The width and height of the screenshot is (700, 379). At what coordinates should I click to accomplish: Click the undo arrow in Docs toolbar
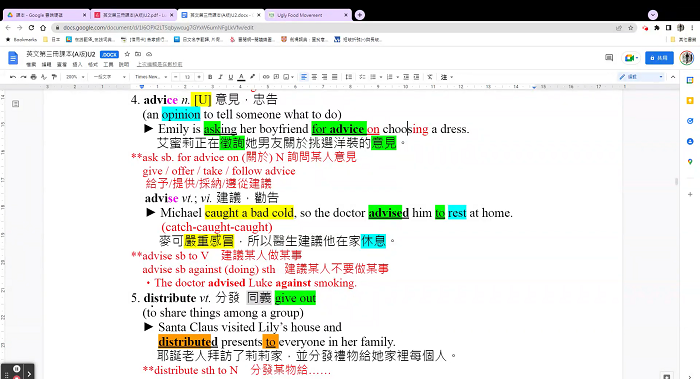(12, 77)
